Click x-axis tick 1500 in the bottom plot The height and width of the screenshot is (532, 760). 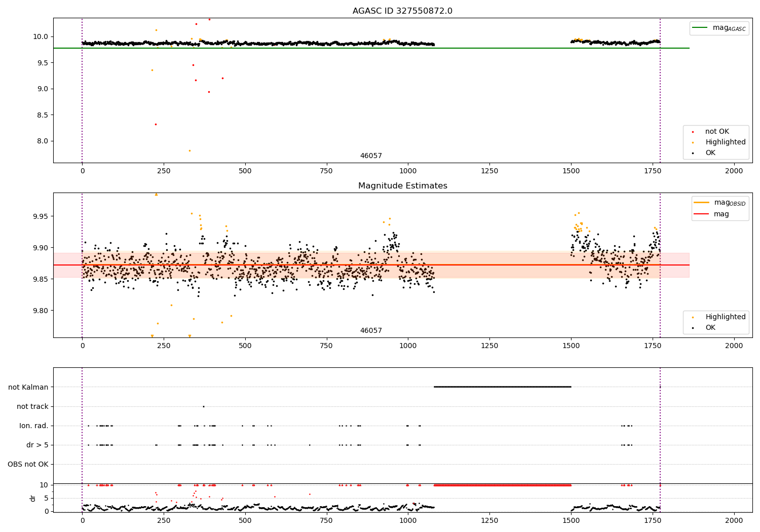pyautogui.click(x=571, y=521)
